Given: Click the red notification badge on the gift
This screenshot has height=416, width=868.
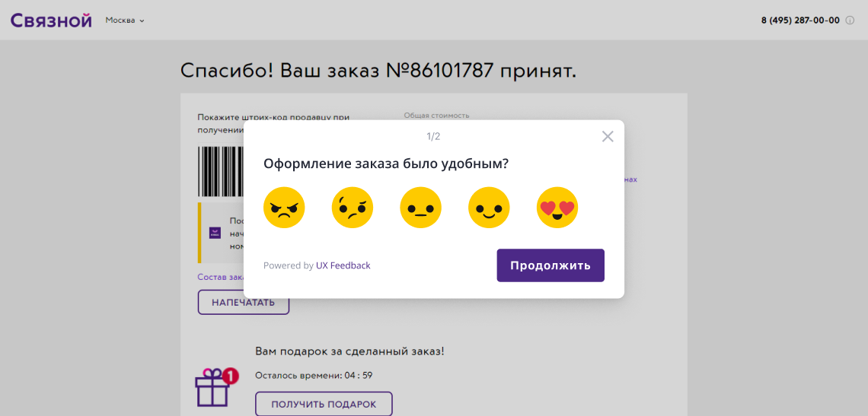Looking at the screenshot, I should pos(231,376).
